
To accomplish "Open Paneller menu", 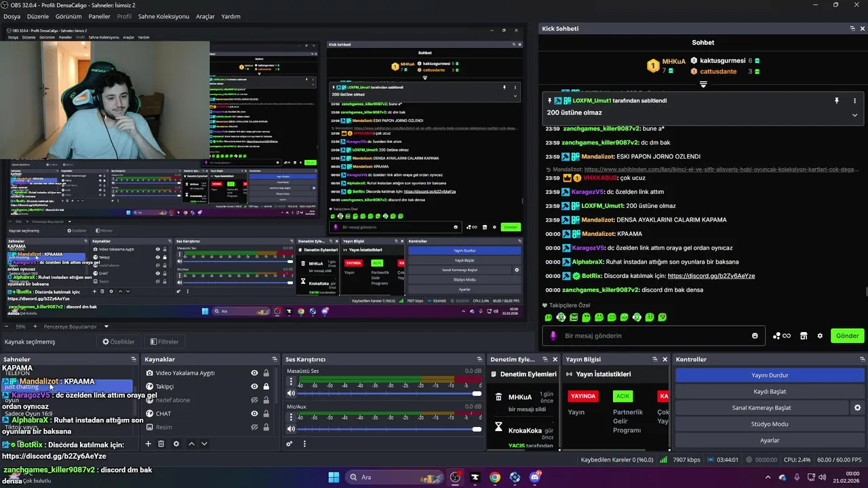I will pyautogui.click(x=100, y=16).
